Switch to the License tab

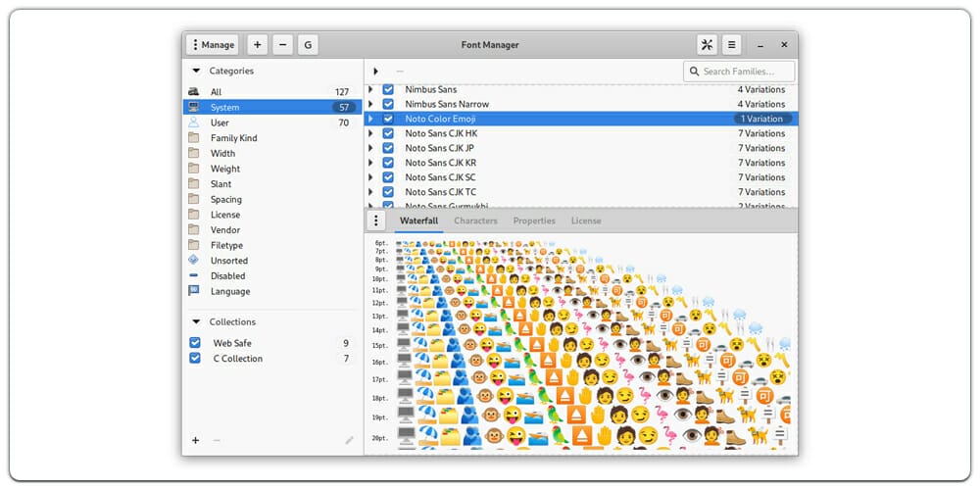(586, 220)
